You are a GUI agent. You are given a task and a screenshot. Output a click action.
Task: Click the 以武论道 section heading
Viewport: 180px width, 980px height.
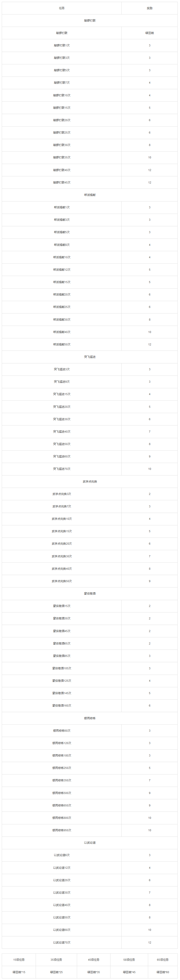90,843
